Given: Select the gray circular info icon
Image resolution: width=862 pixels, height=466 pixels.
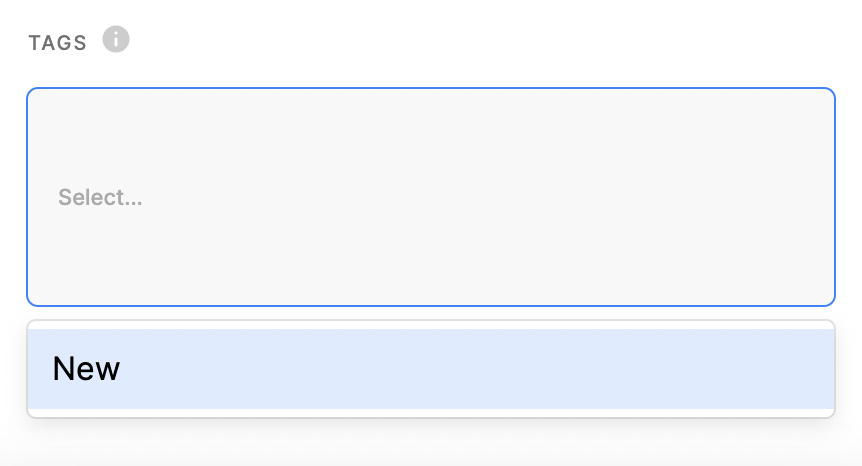Looking at the screenshot, I should 116,40.
